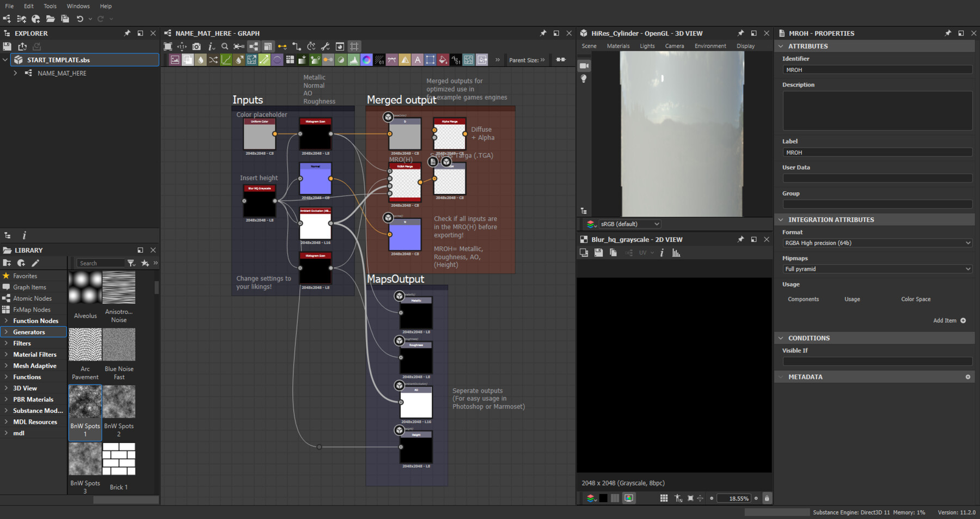The height and width of the screenshot is (519, 980).
Task: Open the Mipmaps Full pyramid dropdown
Action: click(x=877, y=268)
